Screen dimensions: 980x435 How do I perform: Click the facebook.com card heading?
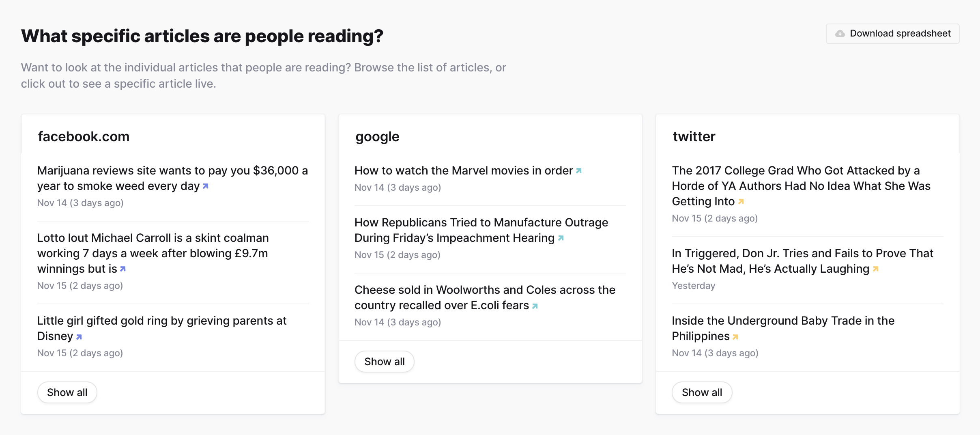[x=84, y=137]
